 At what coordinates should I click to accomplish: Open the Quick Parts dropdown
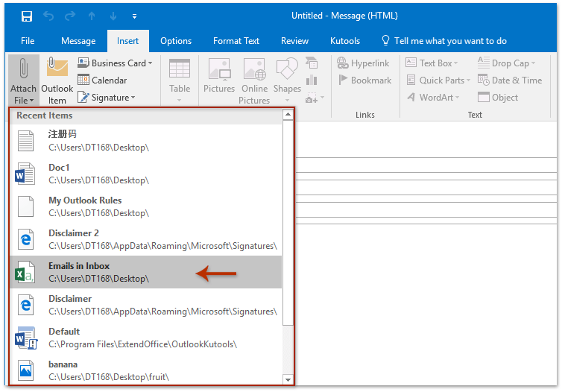tap(438, 80)
